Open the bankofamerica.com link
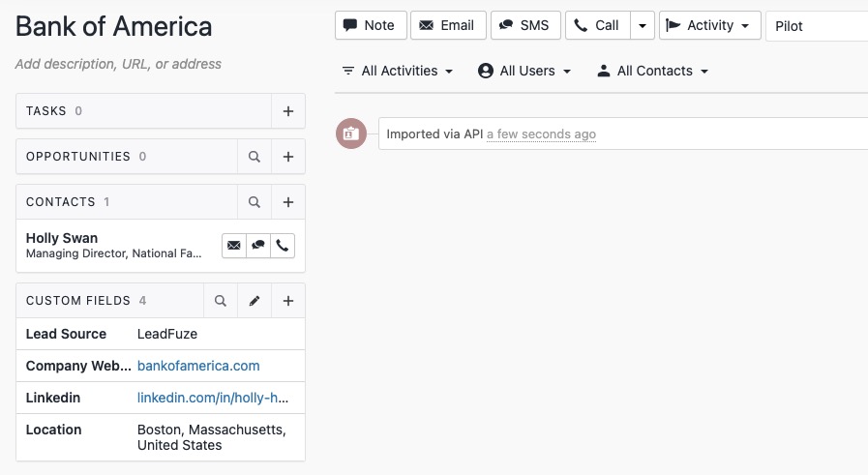The height and width of the screenshot is (475, 868). [198, 366]
